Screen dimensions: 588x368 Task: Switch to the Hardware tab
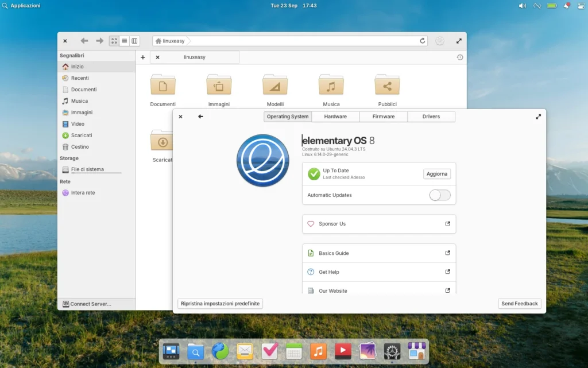pos(335,117)
